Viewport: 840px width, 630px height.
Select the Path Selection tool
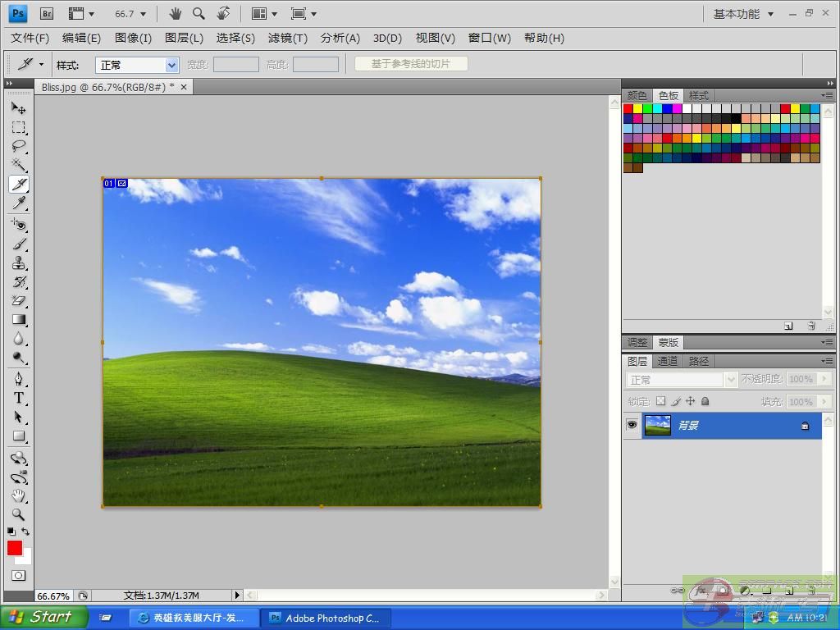coord(19,417)
